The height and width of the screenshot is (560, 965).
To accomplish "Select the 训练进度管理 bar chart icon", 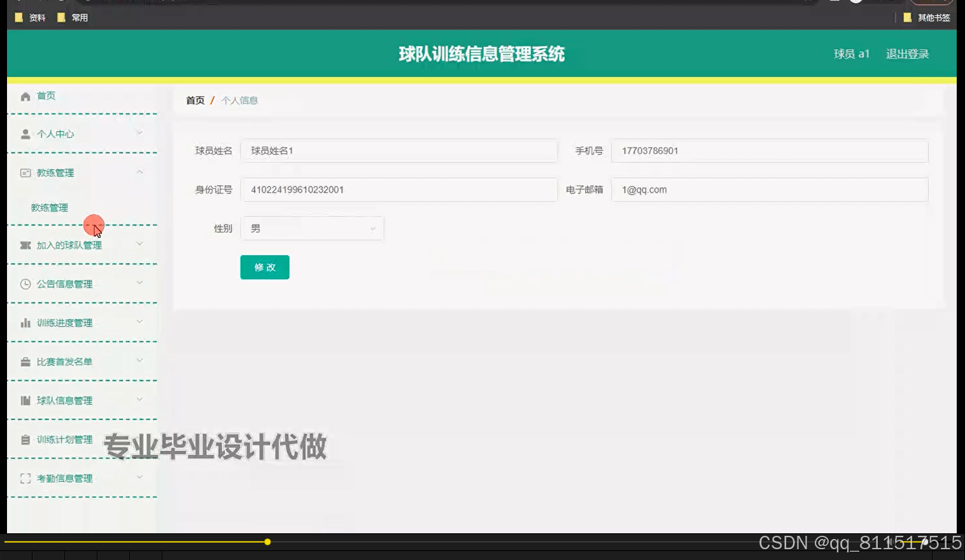I will point(25,323).
